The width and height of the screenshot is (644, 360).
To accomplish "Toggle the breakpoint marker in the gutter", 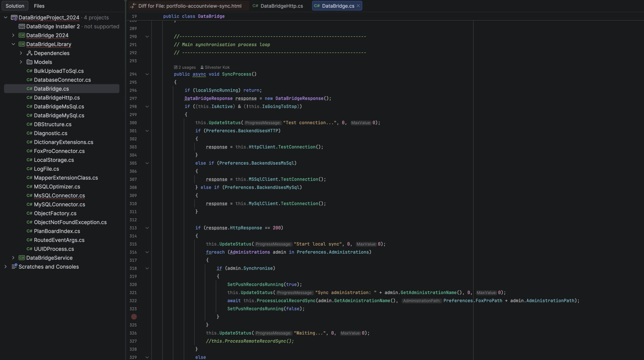I will coord(134,317).
